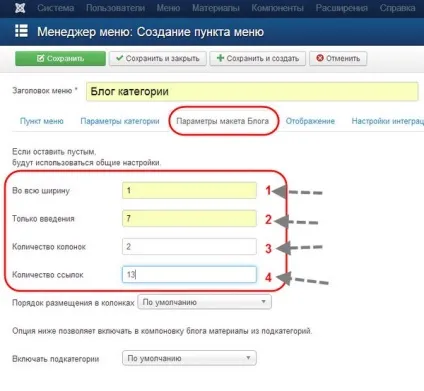Open the Система menu
Screen dimensions: 424x391
point(56,8)
